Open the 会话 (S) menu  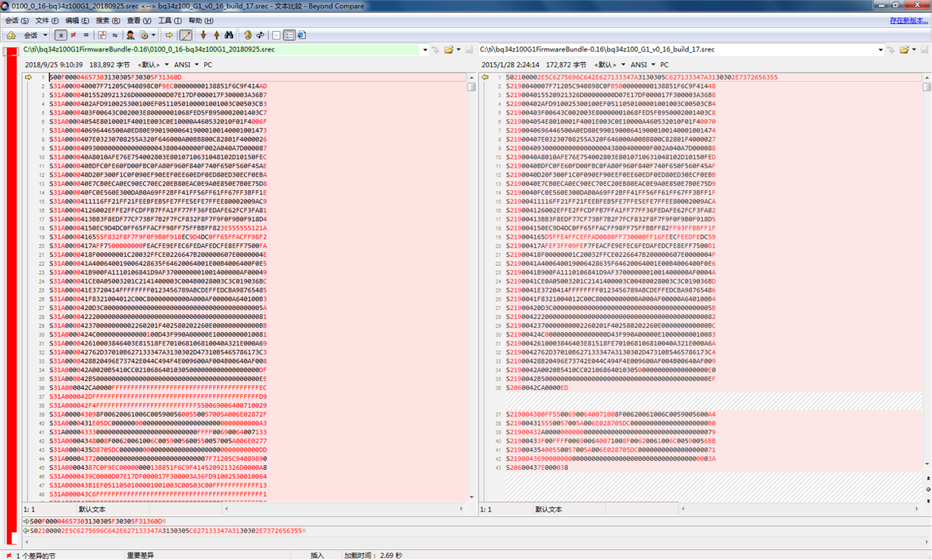coord(17,20)
